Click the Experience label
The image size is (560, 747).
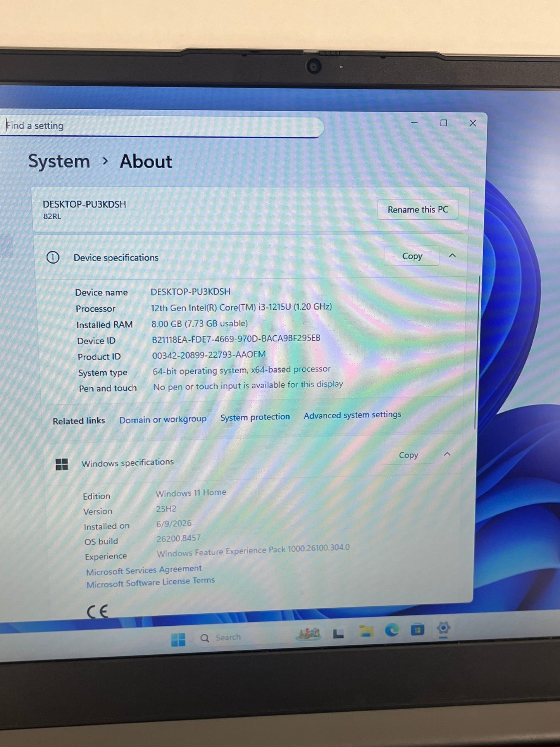106,556
